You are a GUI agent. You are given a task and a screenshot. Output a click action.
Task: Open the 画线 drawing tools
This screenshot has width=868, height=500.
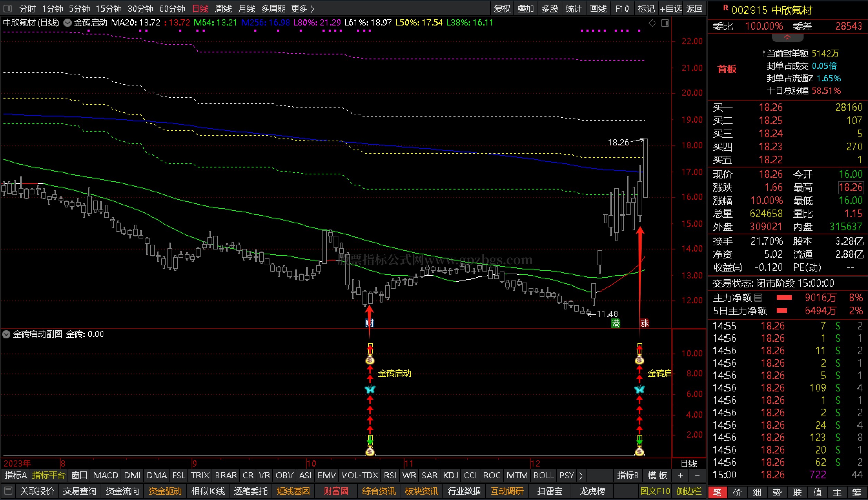(x=598, y=9)
